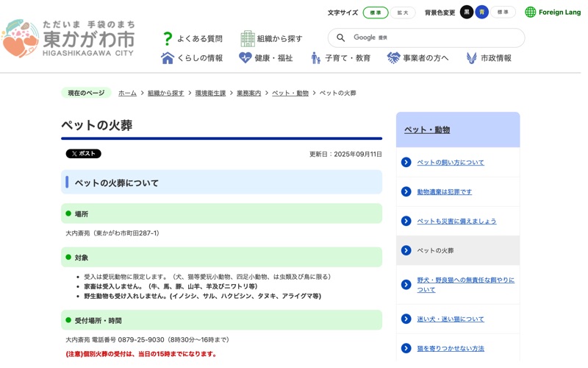Click the arrow icon beside ペットの飼い方について
Viewport: 588px width, 368px height.
click(406, 162)
